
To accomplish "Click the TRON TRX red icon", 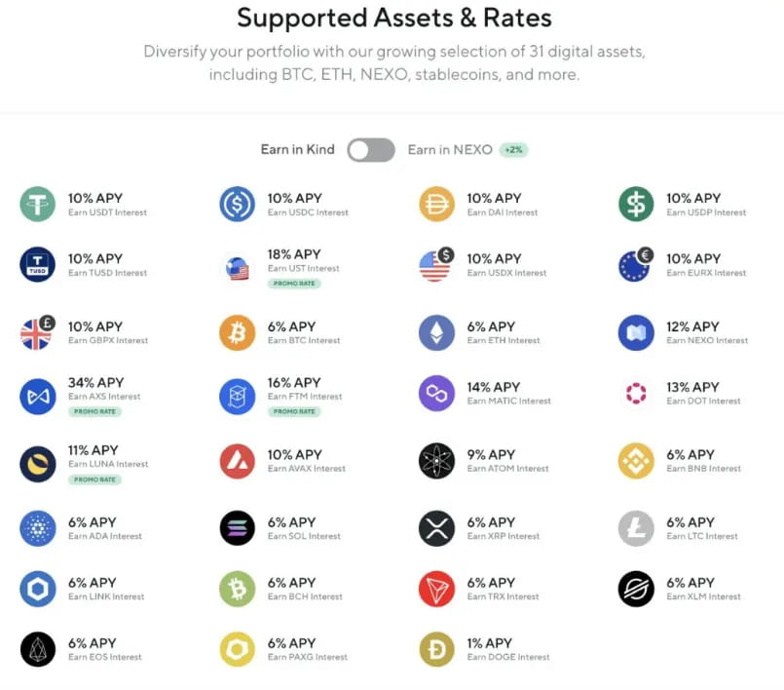I will click(436, 589).
